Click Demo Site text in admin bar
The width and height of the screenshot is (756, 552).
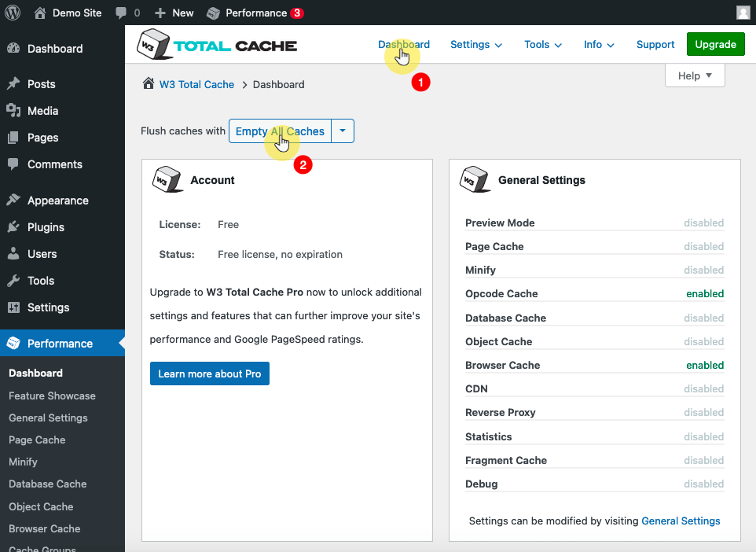77,13
